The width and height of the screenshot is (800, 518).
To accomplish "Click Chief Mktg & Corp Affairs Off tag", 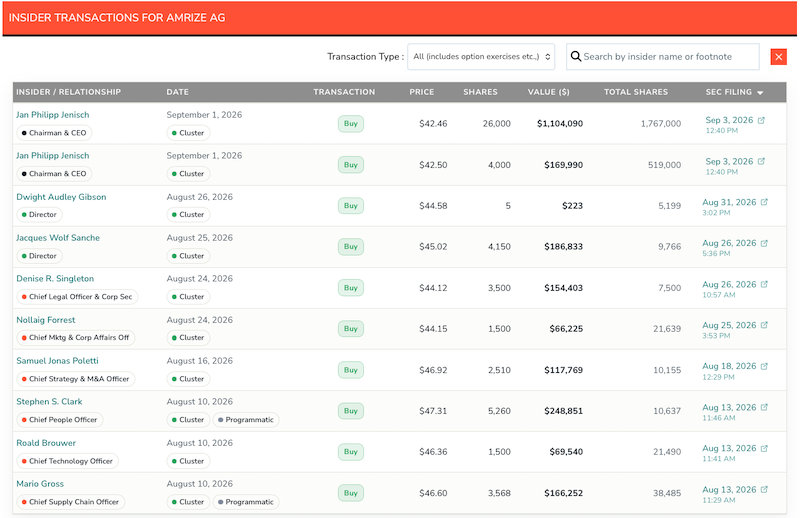I will [76, 337].
